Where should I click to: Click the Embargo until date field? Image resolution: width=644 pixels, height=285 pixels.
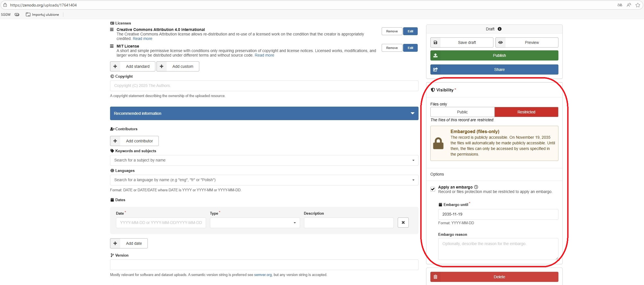(498, 214)
